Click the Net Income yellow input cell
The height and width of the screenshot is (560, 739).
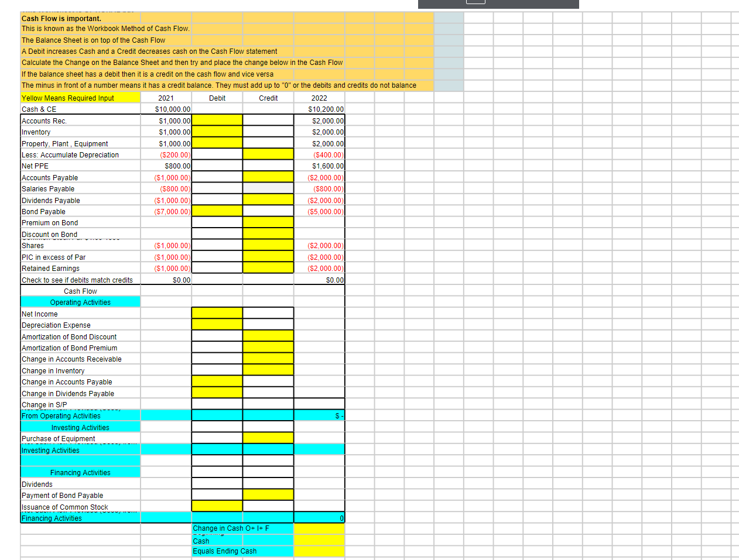pyautogui.click(x=217, y=313)
